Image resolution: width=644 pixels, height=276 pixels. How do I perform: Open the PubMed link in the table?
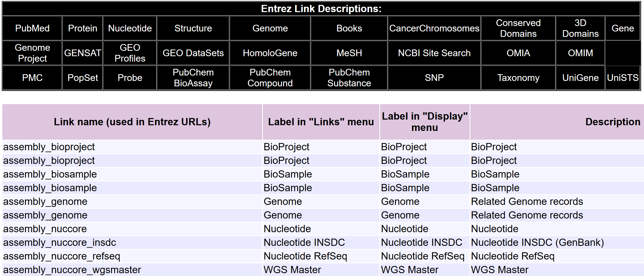click(32, 28)
